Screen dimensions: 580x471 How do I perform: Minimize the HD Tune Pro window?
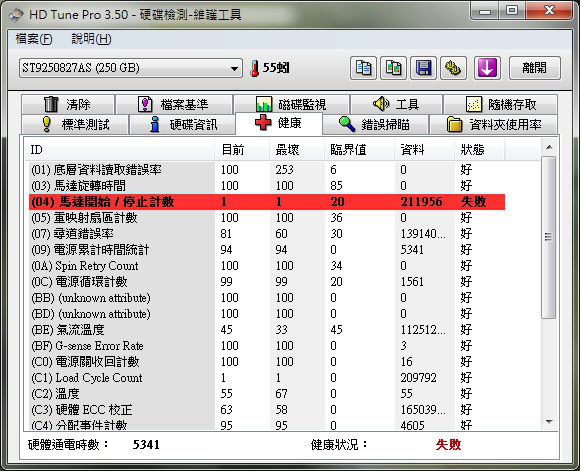tap(485, 11)
